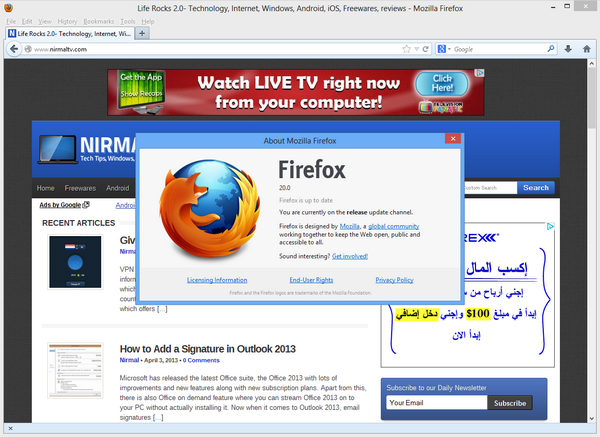Click the address bar URL field
Viewport: 600px width, 437px height.
(216, 49)
